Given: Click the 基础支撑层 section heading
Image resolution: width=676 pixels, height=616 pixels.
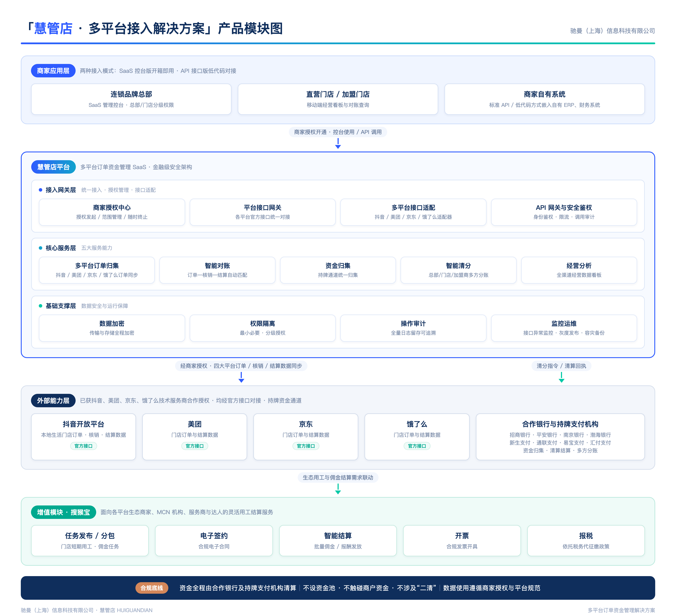Looking at the screenshot, I should point(61,306).
